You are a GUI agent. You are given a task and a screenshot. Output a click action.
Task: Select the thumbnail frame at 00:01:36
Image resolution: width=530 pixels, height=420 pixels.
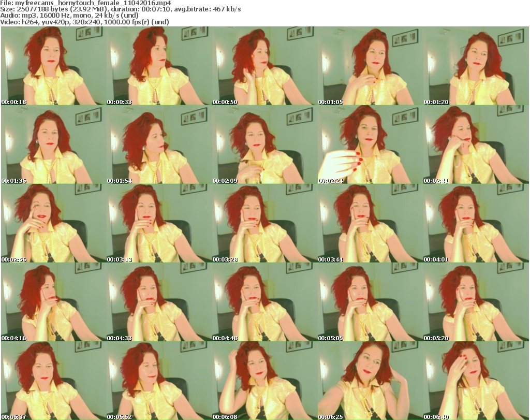pyautogui.click(x=53, y=144)
